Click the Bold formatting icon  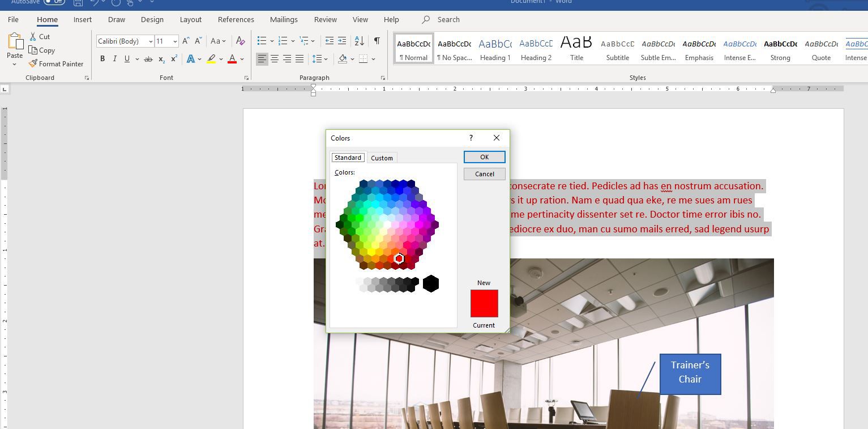point(102,59)
